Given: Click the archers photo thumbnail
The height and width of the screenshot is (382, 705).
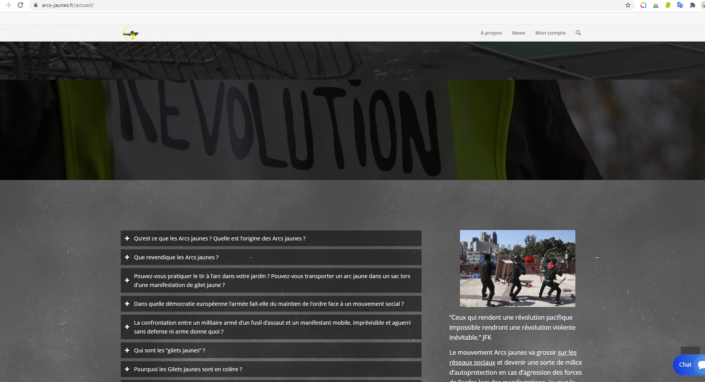Looking at the screenshot, I should (518, 268).
